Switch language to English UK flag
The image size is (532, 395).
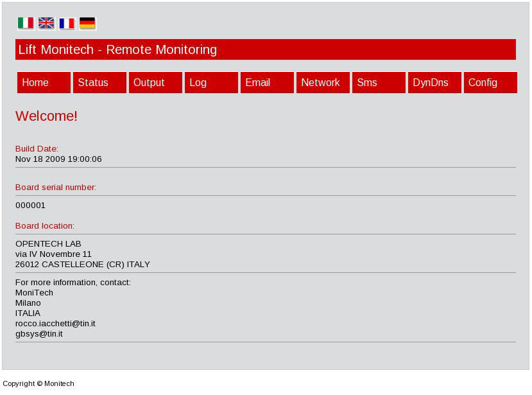coord(46,23)
